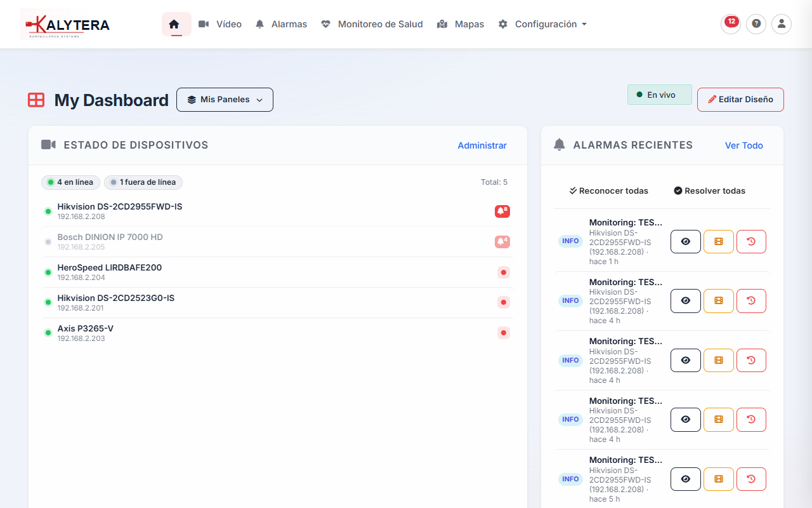Open the Alarmas menu item
The image size is (812, 508).
pos(281,24)
